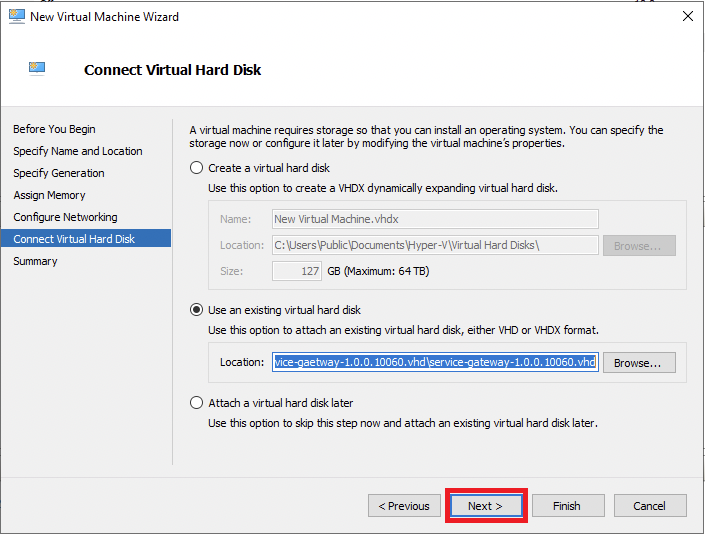Select 'Attach a virtual hard disk later'

click(x=197, y=403)
